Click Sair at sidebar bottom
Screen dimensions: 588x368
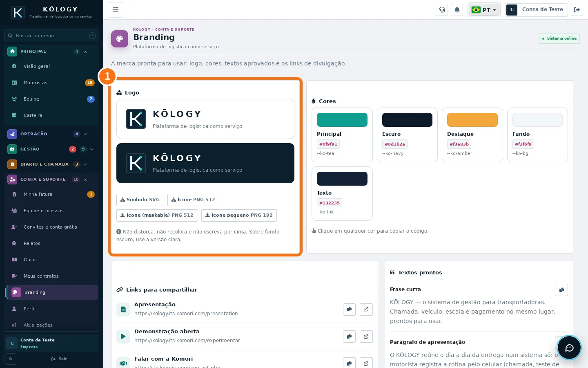coord(59,359)
